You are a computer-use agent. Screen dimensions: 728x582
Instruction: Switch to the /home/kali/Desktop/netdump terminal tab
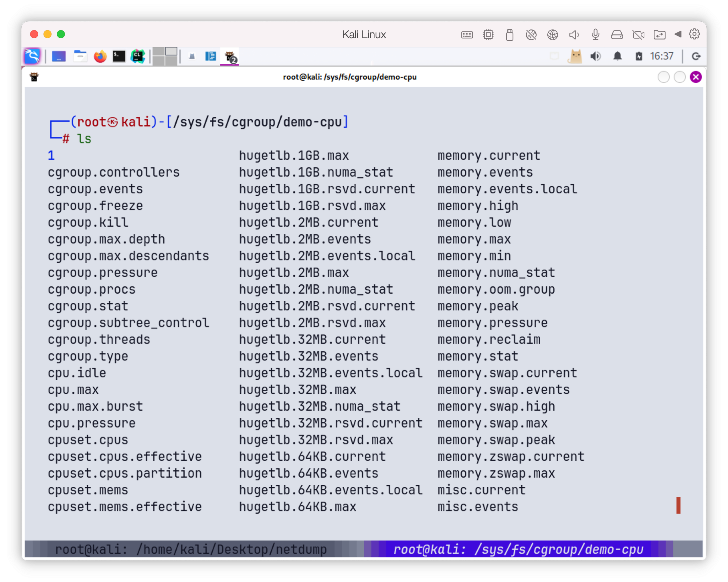pyautogui.click(x=191, y=549)
